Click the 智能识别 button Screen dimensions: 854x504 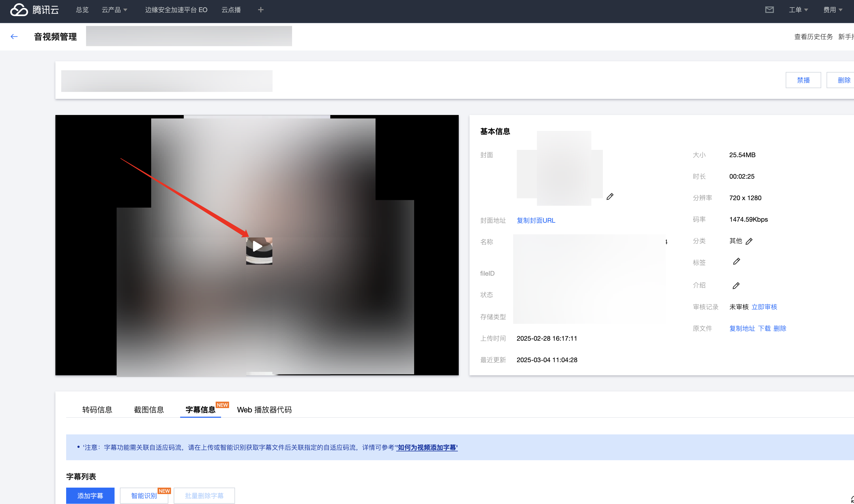[x=144, y=495]
